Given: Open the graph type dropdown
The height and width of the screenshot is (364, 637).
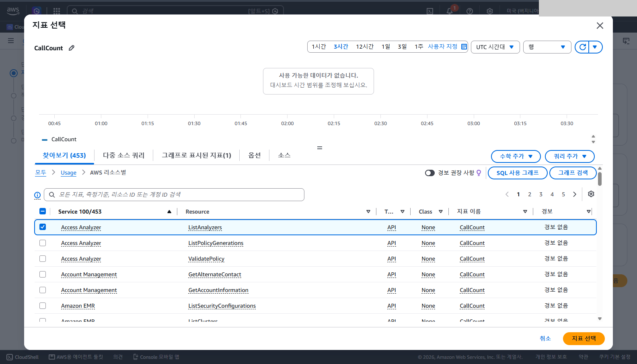Looking at the screenshot, I should point(547,47).
